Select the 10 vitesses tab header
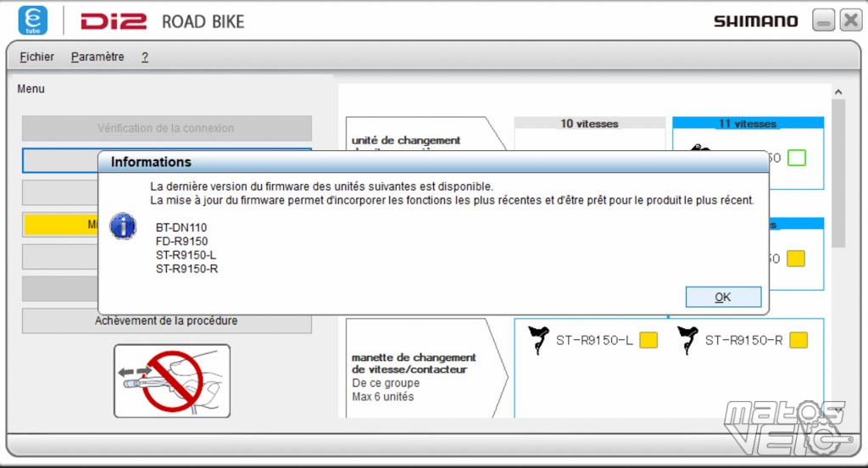 [x=590, y=124]
